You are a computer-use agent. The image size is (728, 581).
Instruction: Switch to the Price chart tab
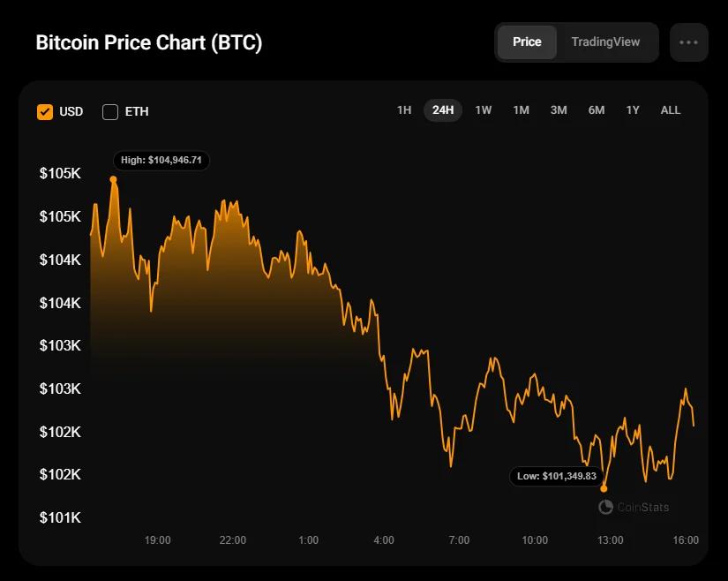point(527,42)
